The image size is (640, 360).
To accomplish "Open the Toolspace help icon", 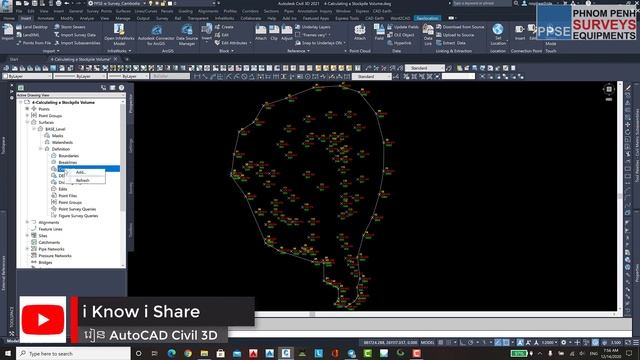I will pyautogui.click(x=121, y=88).
